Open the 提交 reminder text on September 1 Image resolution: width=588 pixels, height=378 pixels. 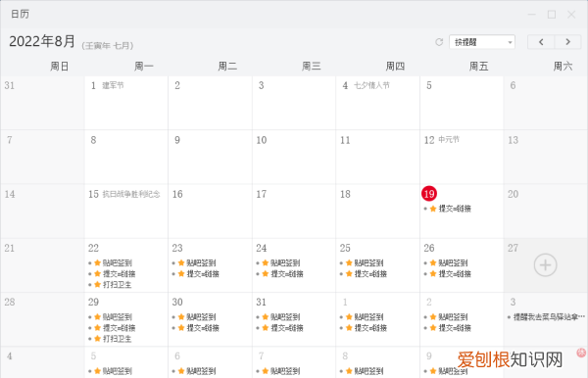[x=370, y=328]
